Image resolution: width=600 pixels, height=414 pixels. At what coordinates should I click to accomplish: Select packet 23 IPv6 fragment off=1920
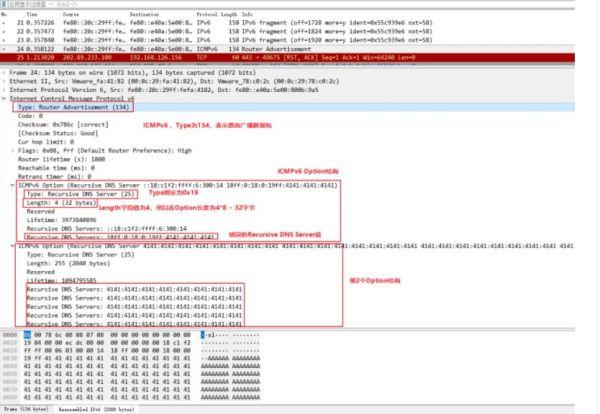point(287,40)
